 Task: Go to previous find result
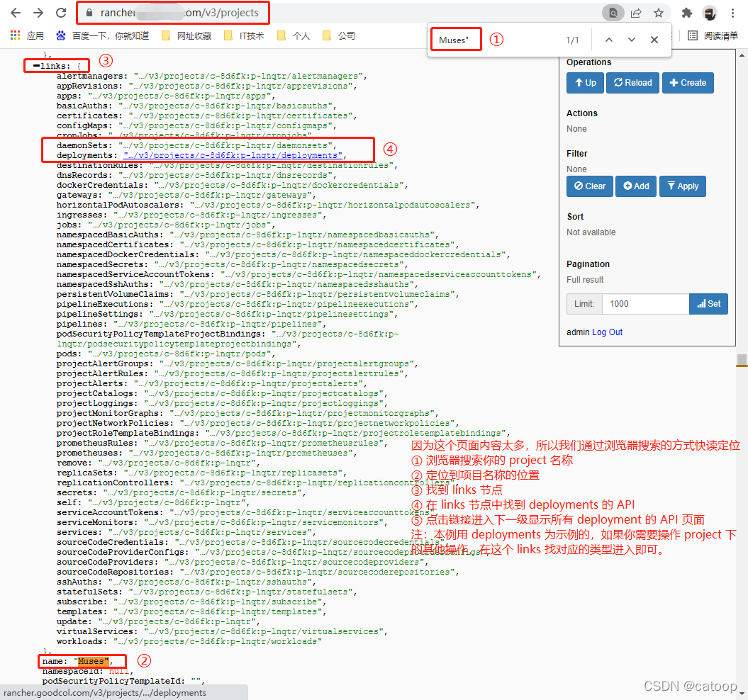coord(609,40)
